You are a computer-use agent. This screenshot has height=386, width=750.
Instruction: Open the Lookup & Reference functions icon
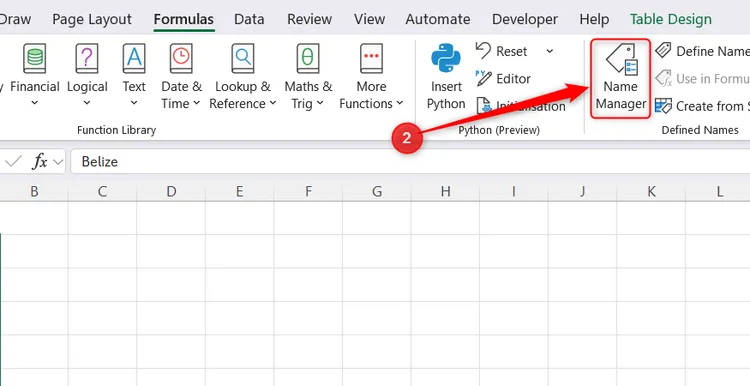(243, 58)
